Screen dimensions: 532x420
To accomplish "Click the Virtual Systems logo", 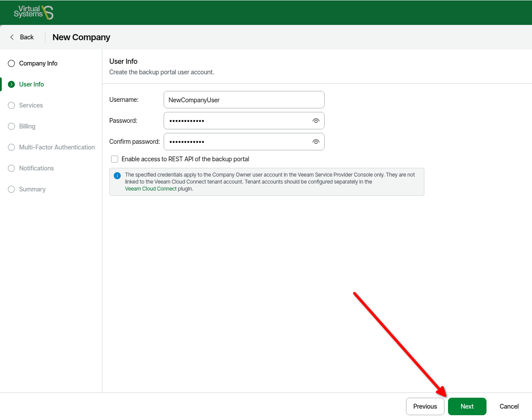I will tap(33, 12).
